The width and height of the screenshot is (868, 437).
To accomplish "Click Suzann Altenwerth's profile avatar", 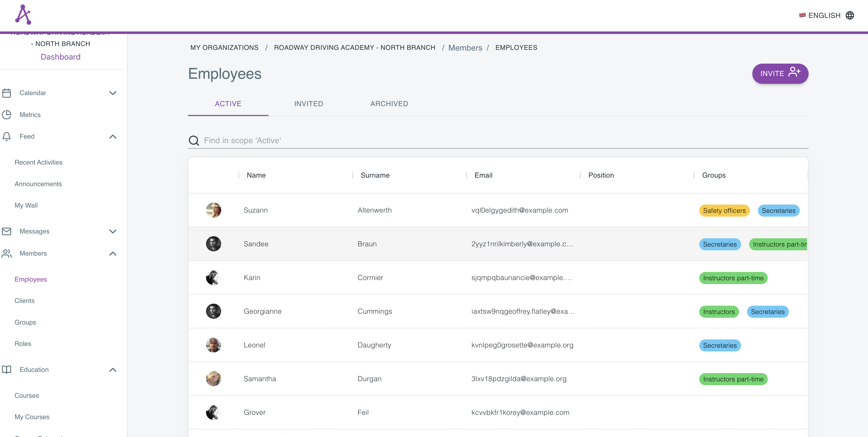I will click(214, 210).
